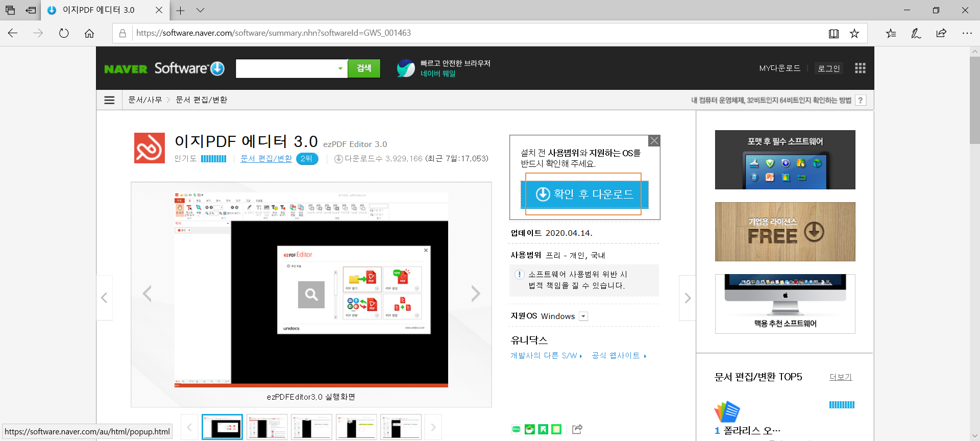
Task: Expand the supported OS Windows dropdown
Action: pos(583,316)
